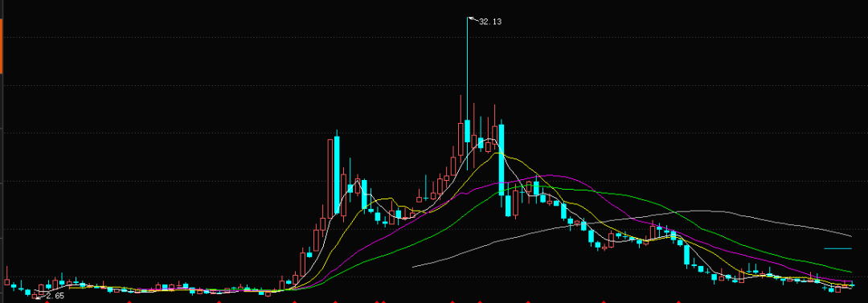This screenshot has height=303, width=868.
Task: Click the 2.65 low price label
Action: pos(55,297)
